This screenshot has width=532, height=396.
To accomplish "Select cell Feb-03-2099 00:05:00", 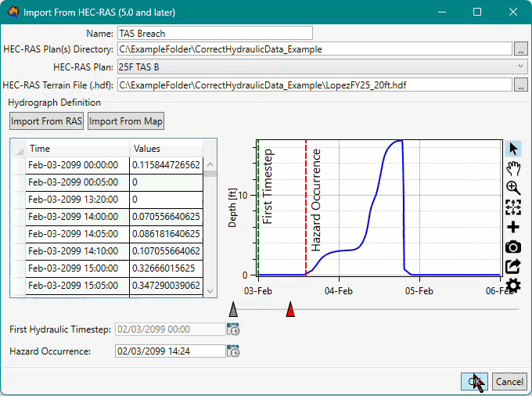I will pyautogui.click(x=77, y=182).
